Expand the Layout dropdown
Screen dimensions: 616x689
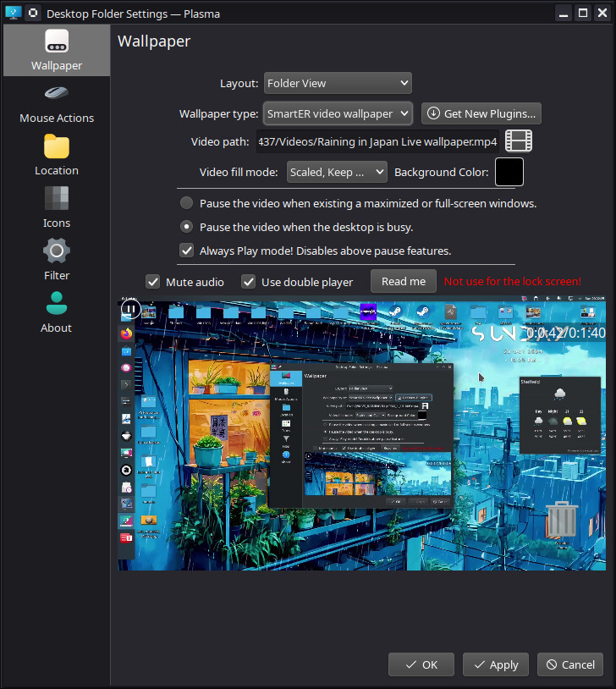click(x=337, y=83)
